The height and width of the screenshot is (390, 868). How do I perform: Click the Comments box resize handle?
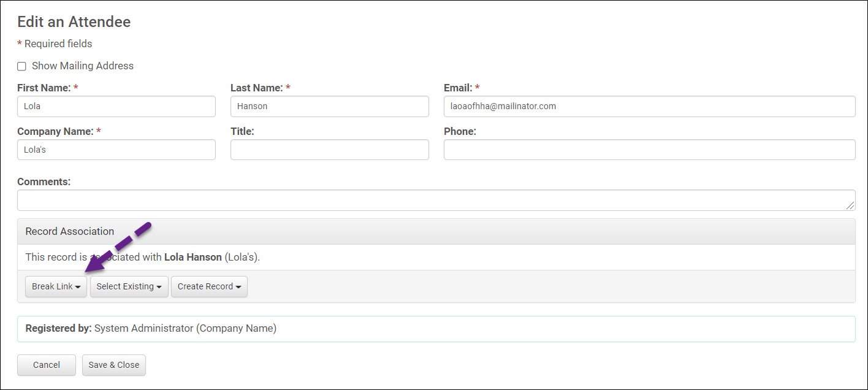[851, 207]
